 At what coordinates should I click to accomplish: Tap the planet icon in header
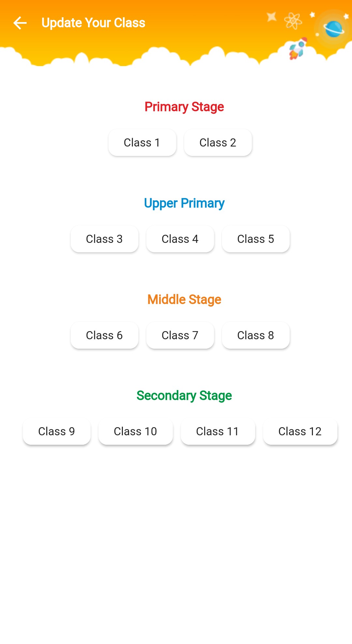point(333,29)
